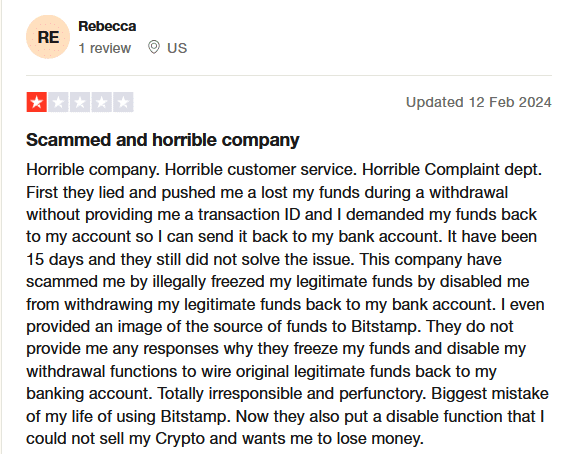The image size is (575, 454).
Task: Select the opening line 'Horrible company. Horrible customer service.'
Action: pyautogui.click(x=192, y=170)
